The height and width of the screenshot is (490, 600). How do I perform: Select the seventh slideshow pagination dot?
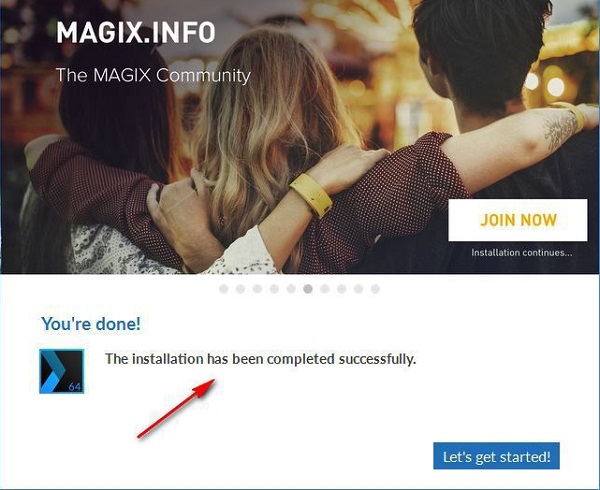pos(325,289)
